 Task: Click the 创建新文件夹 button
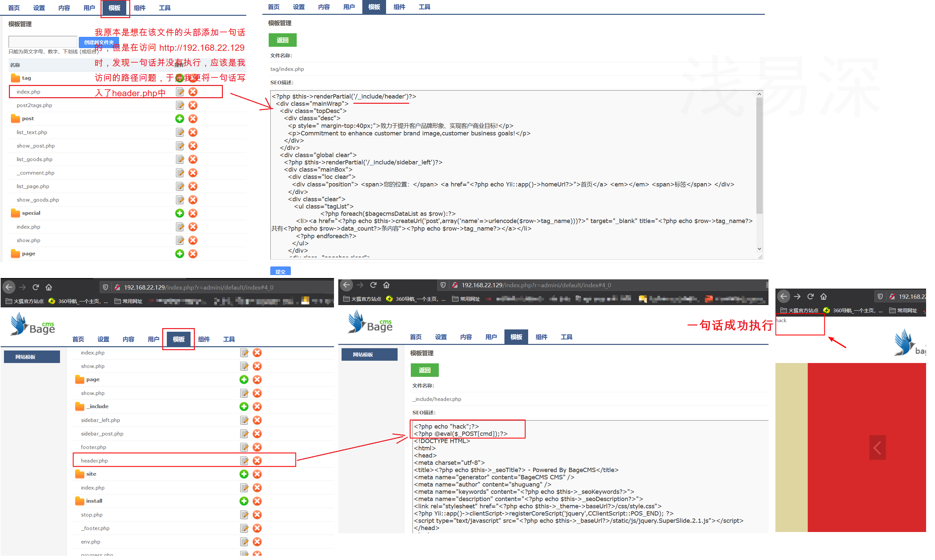(x=99, y=42)
